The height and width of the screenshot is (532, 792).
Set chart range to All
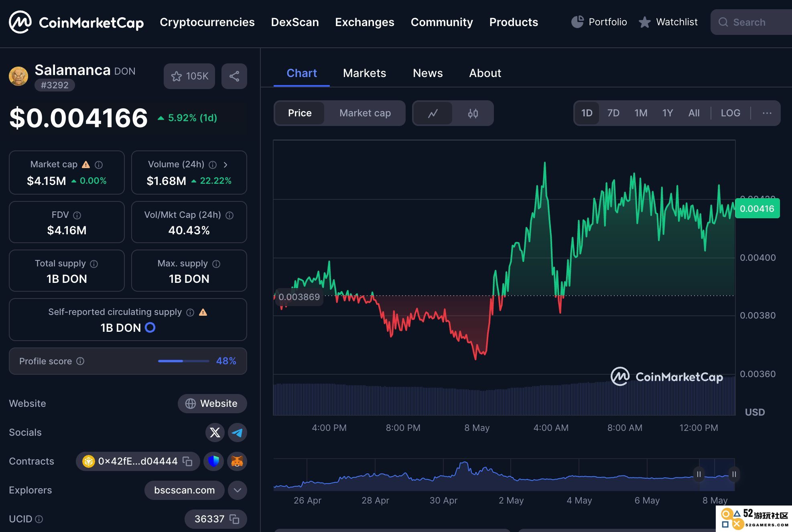coord(694,113)
